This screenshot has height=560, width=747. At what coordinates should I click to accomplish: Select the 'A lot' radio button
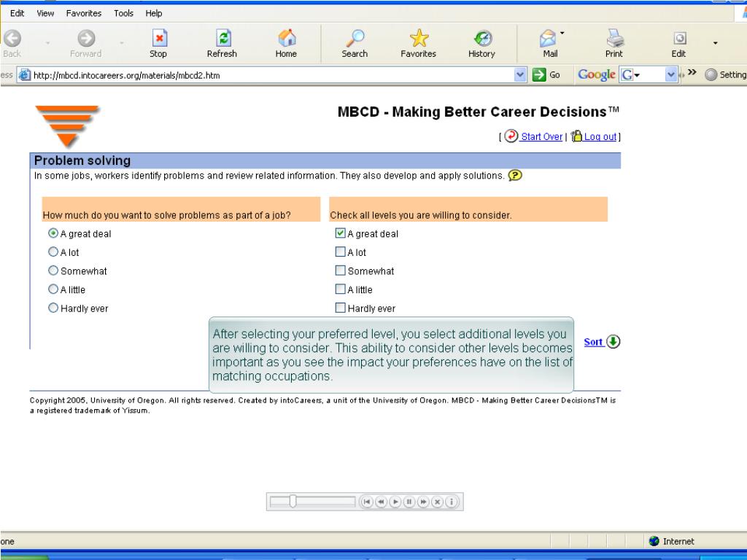pyautogui.click(x=53, y=252)
